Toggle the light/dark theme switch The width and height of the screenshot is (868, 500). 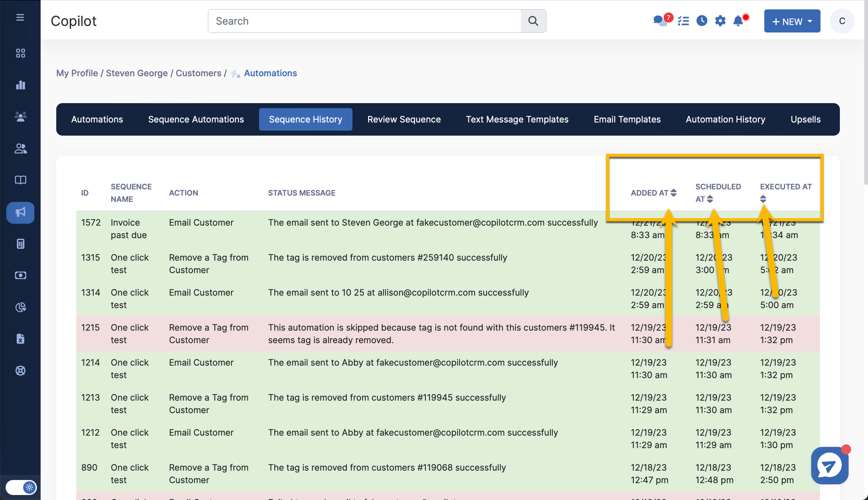coord(21,487)
